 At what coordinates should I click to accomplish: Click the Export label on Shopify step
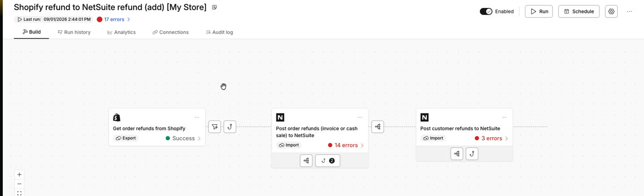pyautogui.click(x=126, y=138)
